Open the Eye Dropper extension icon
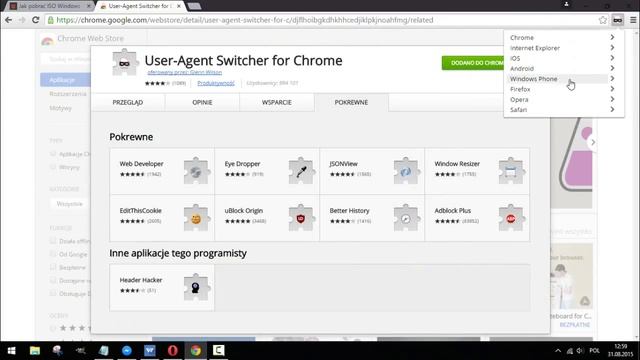Image resolution: width=640 pixels, height=360 pixels. coord(302,171)
